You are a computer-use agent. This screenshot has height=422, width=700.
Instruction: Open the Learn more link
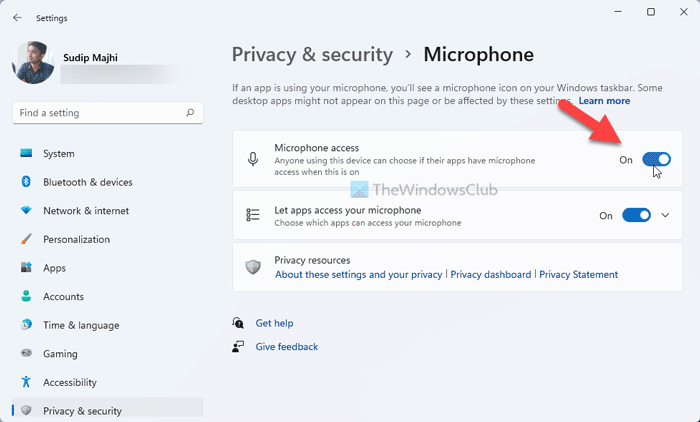pos(603,101)
